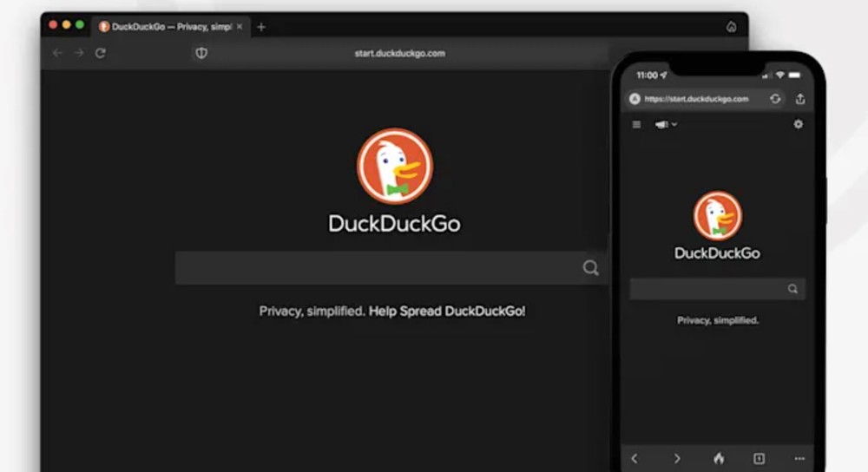This screenshot has width=868, height=472.
Task: Tap the share icon on the phone
Action: (800, 99)
